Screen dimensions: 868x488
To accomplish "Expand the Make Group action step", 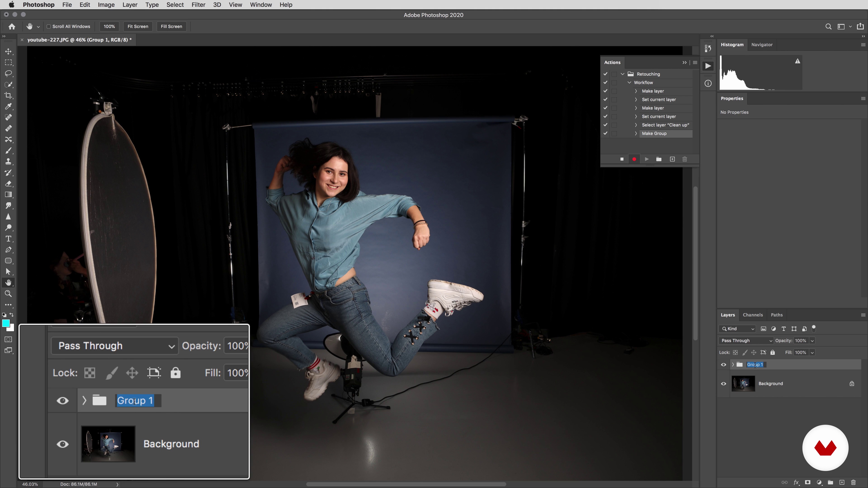I will (636, 133).
